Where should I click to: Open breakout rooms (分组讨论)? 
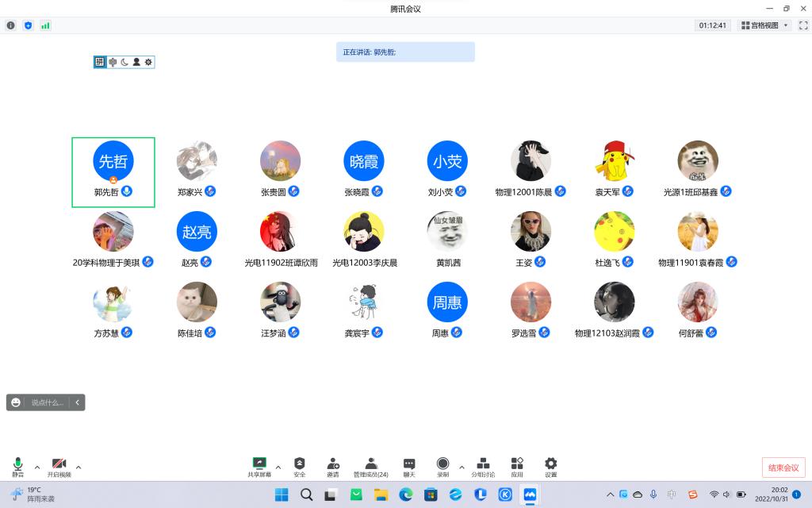tap(483, 466)
